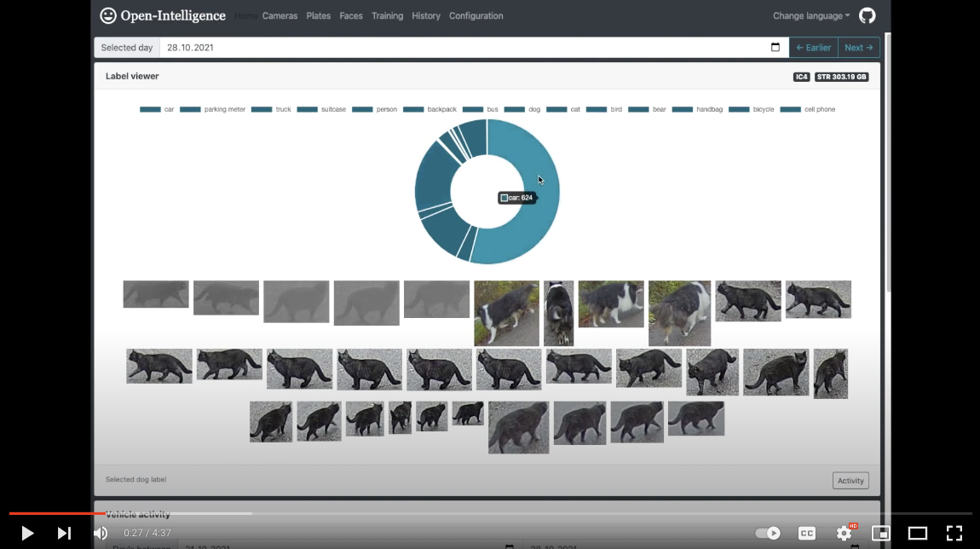Open narrow upright black-and-white animal thumbnail
980x549 pixels.
[559, 313]
